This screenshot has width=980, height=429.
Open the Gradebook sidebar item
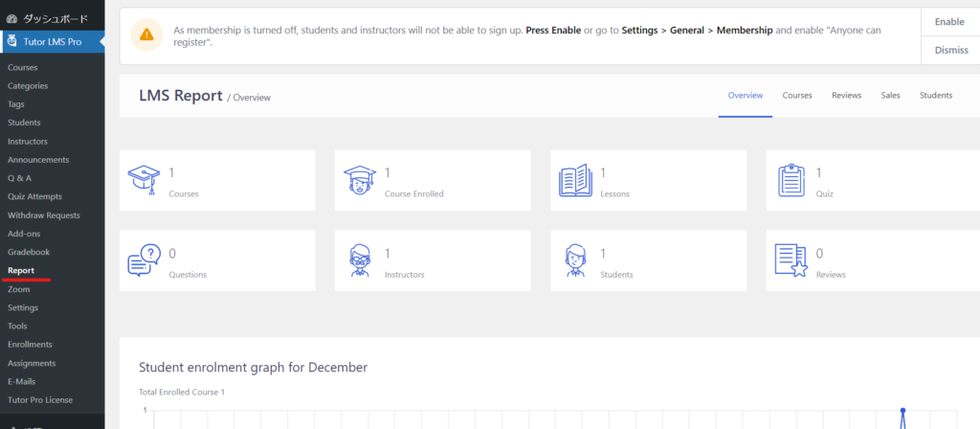(x=28, y=252)
